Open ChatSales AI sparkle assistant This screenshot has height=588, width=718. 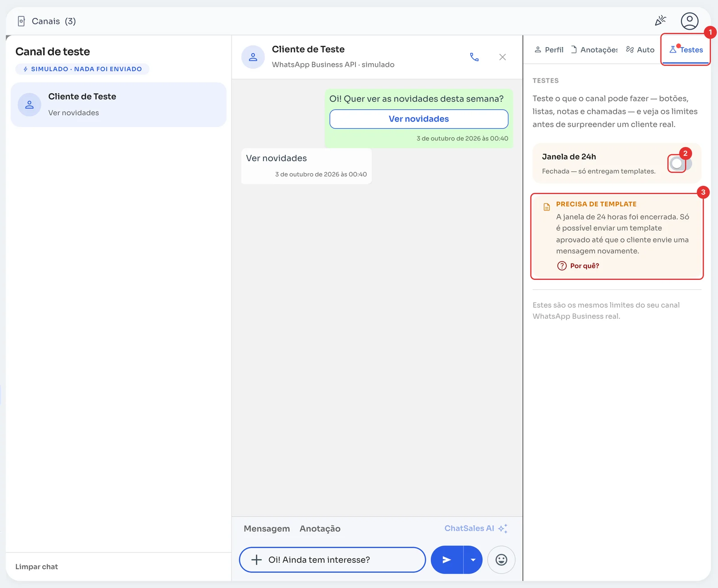pos(476,528)
